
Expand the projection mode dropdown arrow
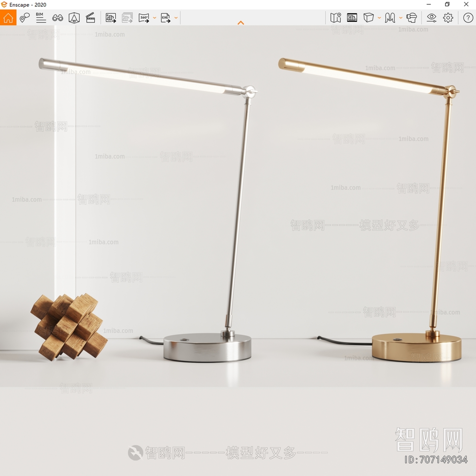coord(379,18)
